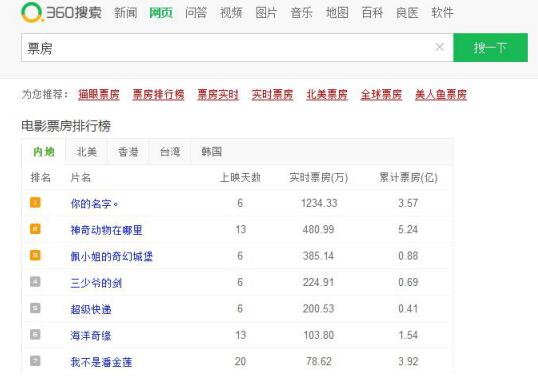Click the 360搜索 logo
Screen dimensions: 538x383
coord(61,12)
